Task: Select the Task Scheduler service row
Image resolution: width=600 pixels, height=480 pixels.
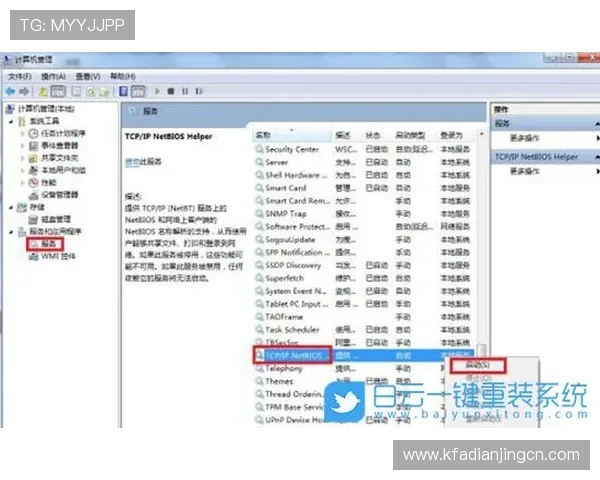Action: [x=364, y=330]
